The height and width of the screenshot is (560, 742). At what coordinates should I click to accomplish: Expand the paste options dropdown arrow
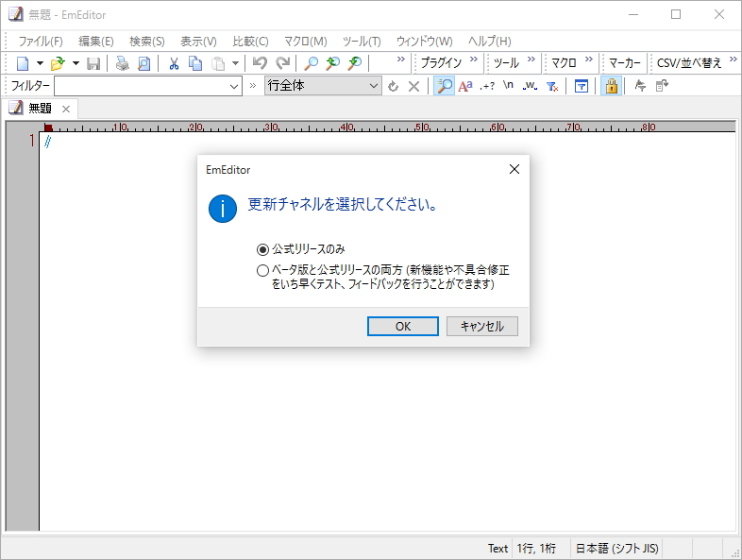coord(235,63)
